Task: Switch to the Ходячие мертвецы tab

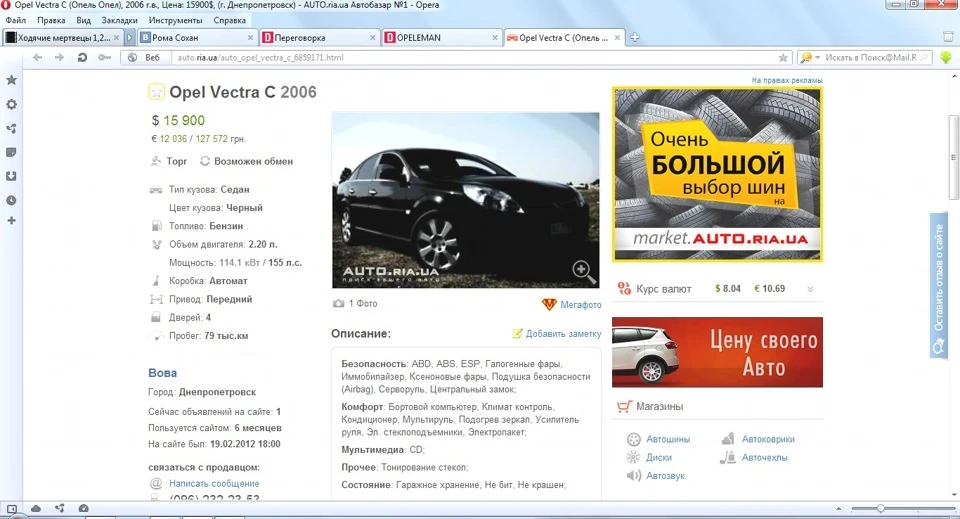Action: [x=62, y=37]
